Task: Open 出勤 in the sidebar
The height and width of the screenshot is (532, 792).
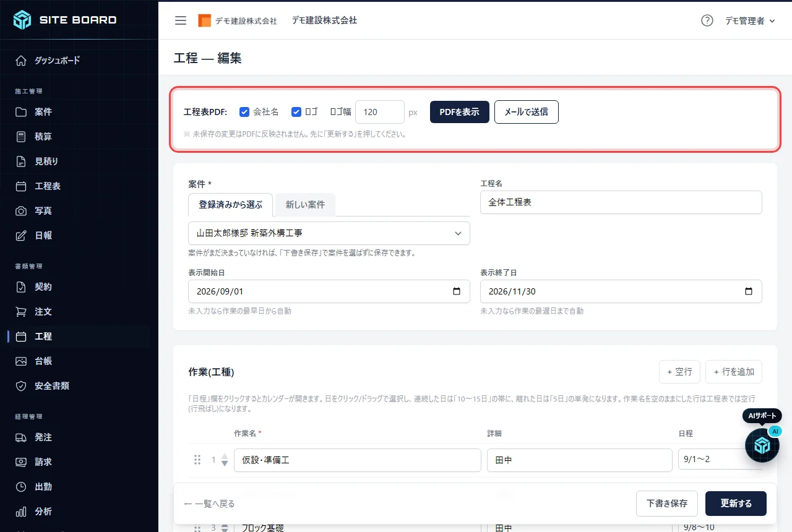Action: coord(79,487)
